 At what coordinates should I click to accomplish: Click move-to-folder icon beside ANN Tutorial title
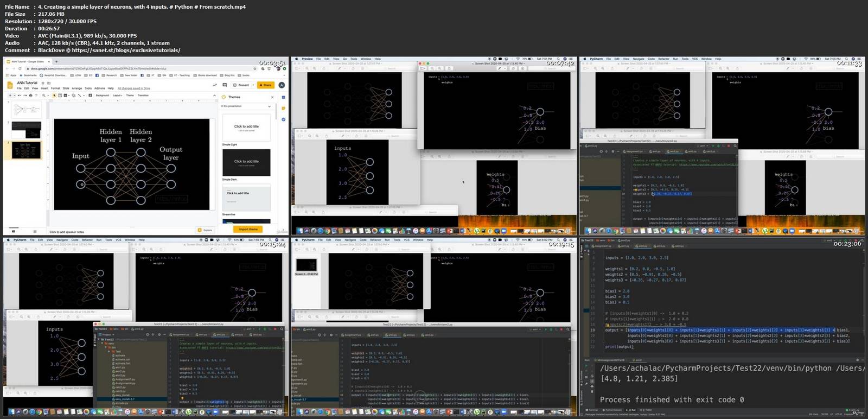49,83
